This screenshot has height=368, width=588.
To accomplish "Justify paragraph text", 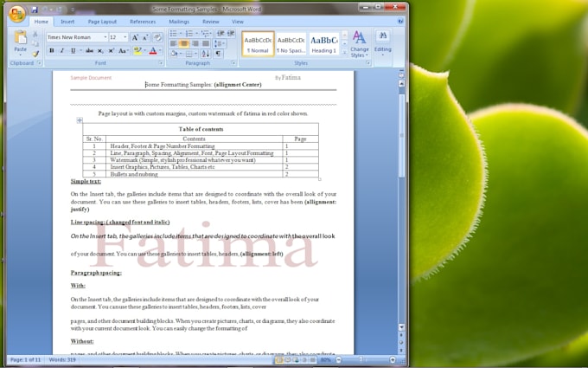I will coord(206,44).
